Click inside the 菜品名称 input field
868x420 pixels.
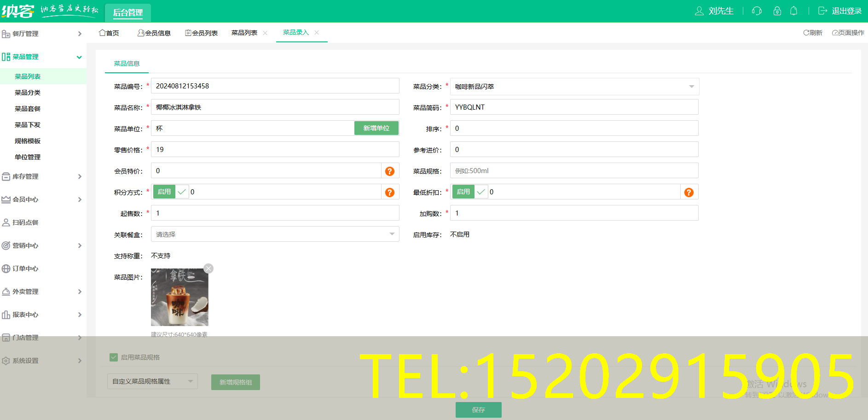(275, 107)
